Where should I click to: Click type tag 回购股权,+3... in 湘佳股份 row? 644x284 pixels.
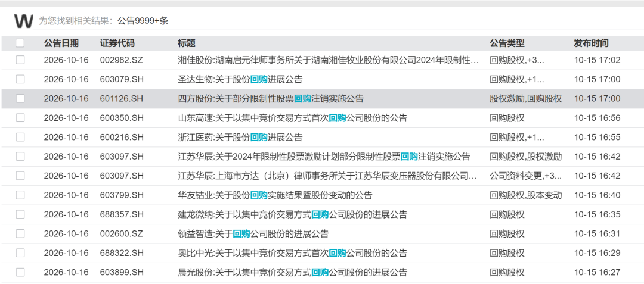click(516, 60)
